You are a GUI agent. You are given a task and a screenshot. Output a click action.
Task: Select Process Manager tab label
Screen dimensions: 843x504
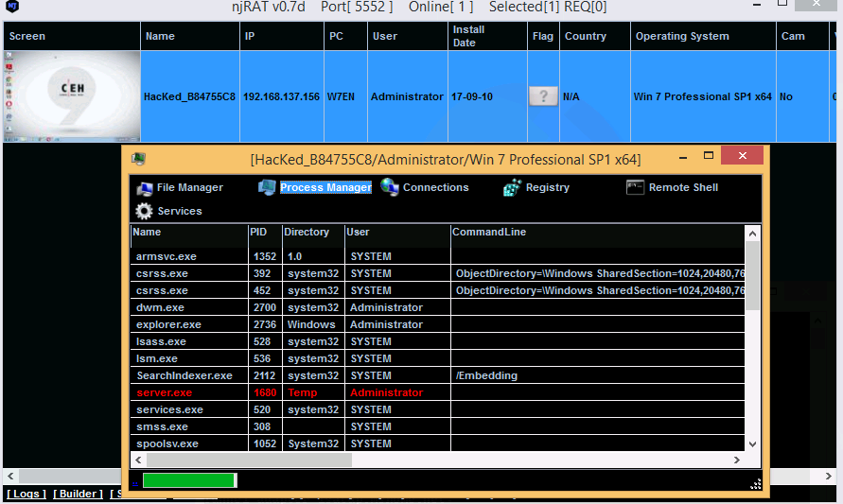(325, 187)
